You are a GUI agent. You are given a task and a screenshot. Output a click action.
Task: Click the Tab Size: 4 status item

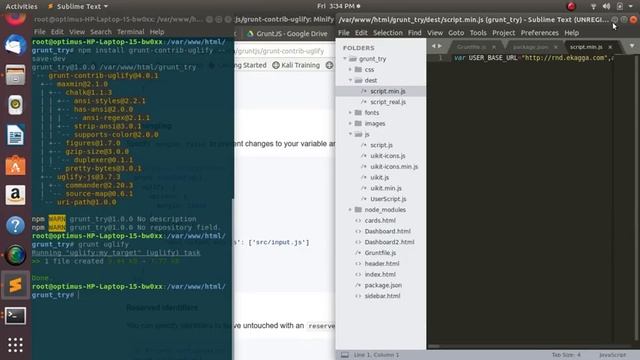point(566,355)
